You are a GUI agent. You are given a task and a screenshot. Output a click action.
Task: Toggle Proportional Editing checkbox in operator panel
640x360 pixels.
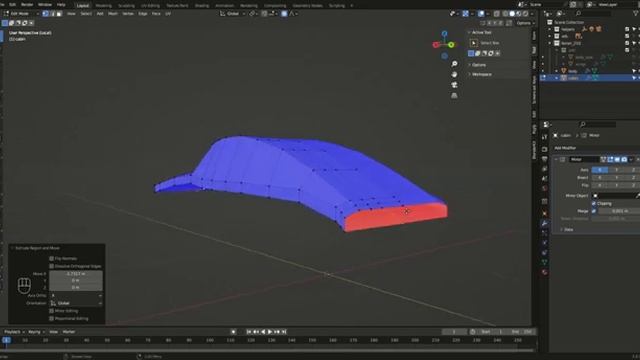tap(51, 318)
